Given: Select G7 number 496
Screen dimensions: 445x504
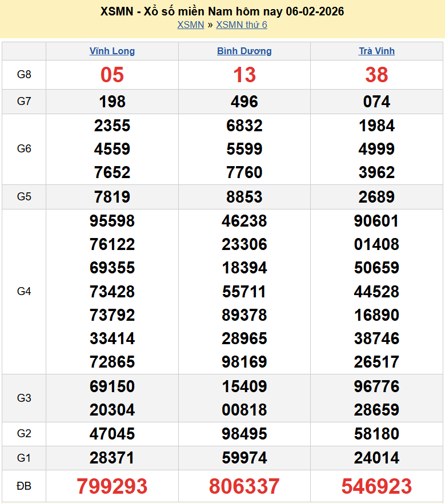Looking at the screenshot, I should [x=244, y=102].
